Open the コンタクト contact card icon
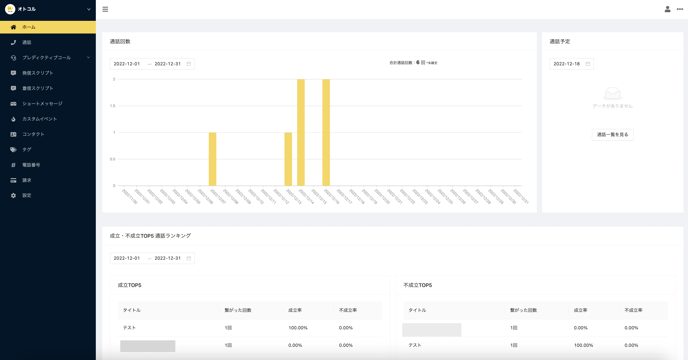The width and height of the screenshot is (688, 360). click(13, 134)
